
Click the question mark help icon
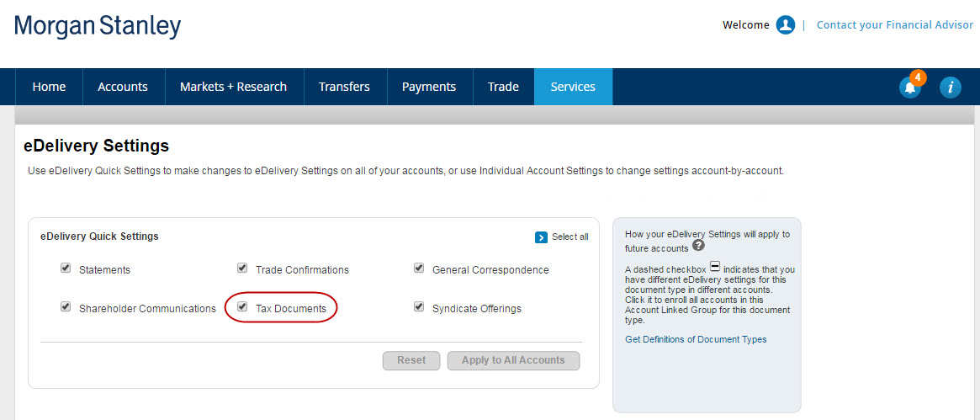[699, 246]
